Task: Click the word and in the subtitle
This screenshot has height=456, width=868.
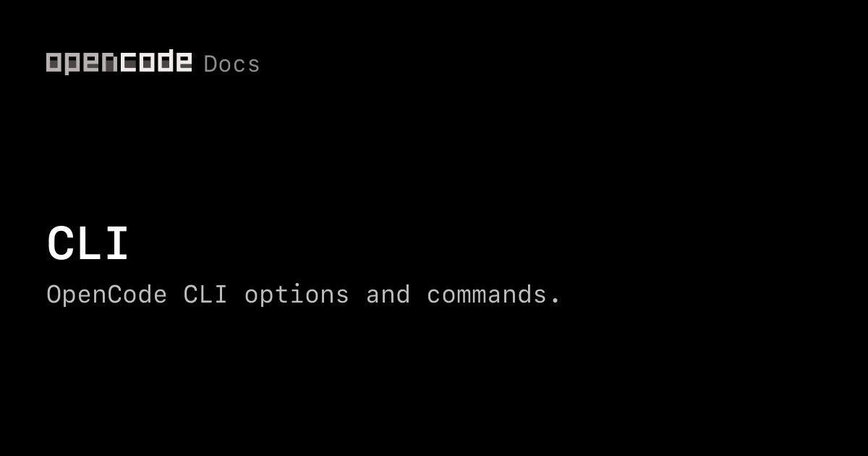Action: [388, 295]
